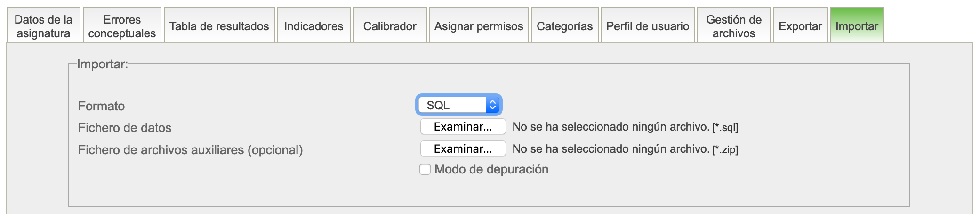Go to Gestión de archivos tab

pyautogui.click(x=733, y=26)
